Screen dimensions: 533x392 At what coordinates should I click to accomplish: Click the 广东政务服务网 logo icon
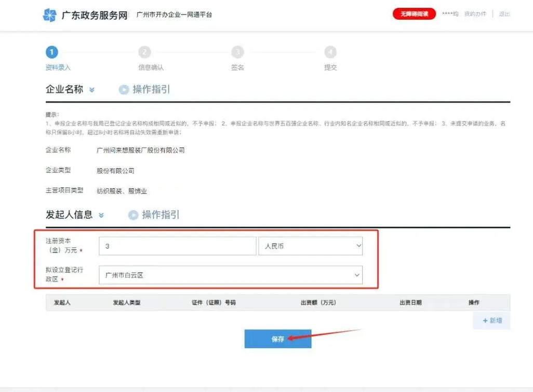tap(49, 15)
